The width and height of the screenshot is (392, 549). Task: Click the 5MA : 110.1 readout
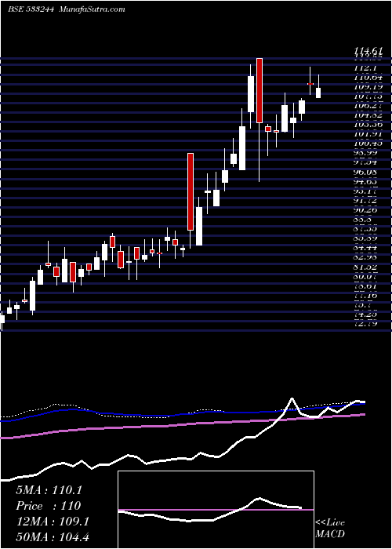[x=49, y=490]
